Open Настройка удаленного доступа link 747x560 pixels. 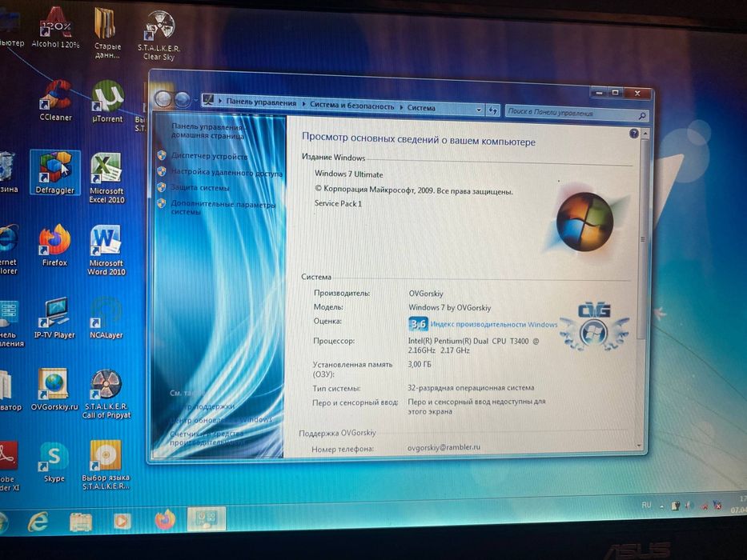pos(227,172)
